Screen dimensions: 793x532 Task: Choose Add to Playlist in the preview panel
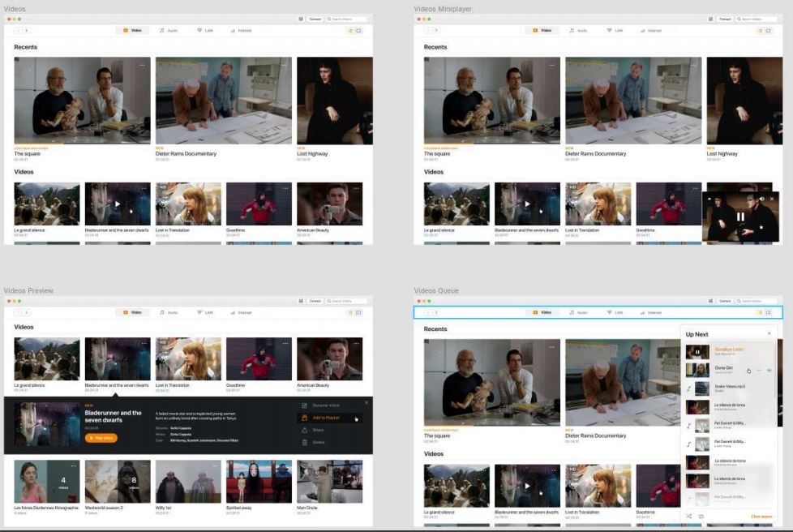click(328, 418)
